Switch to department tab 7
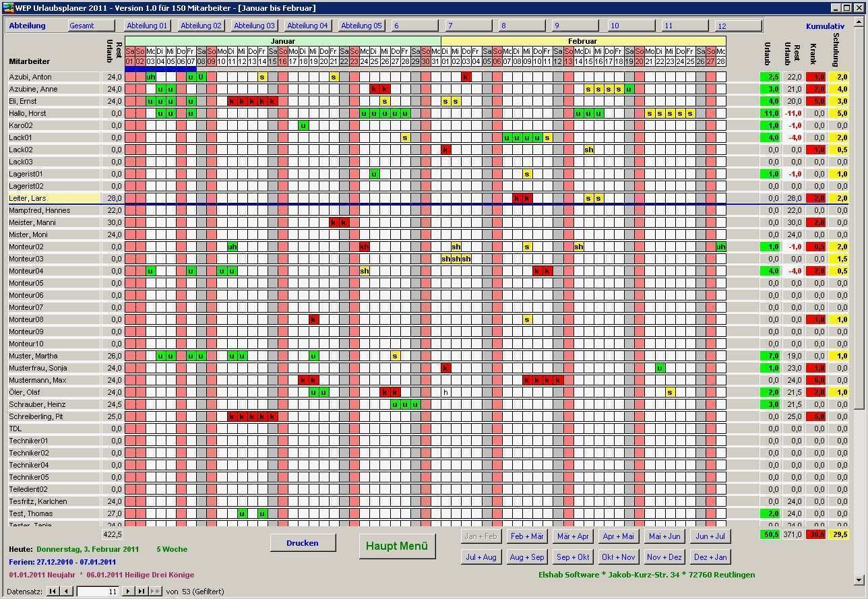 (x=469, y=25)
